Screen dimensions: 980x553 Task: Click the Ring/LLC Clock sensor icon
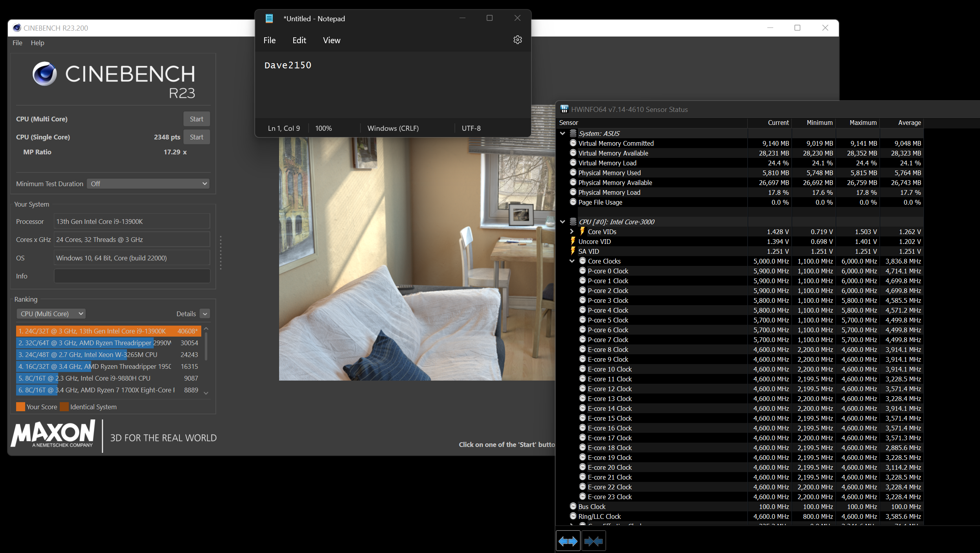pos(573,516)
